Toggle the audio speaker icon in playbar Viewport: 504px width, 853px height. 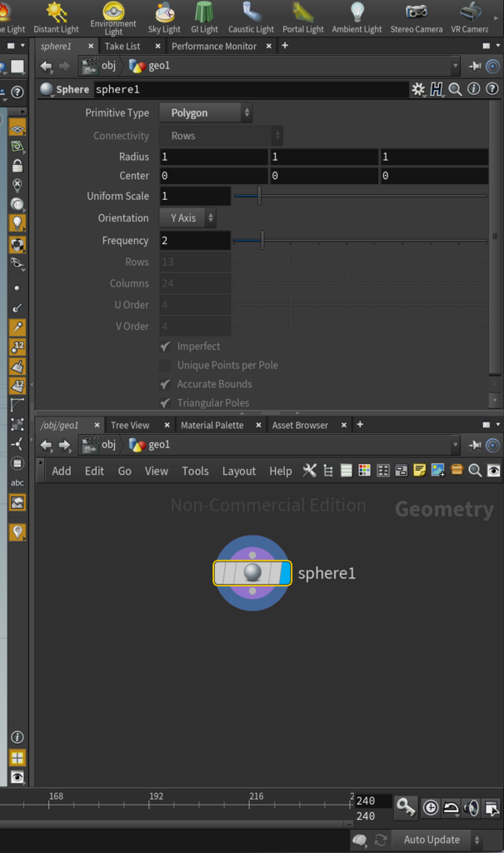471,808
